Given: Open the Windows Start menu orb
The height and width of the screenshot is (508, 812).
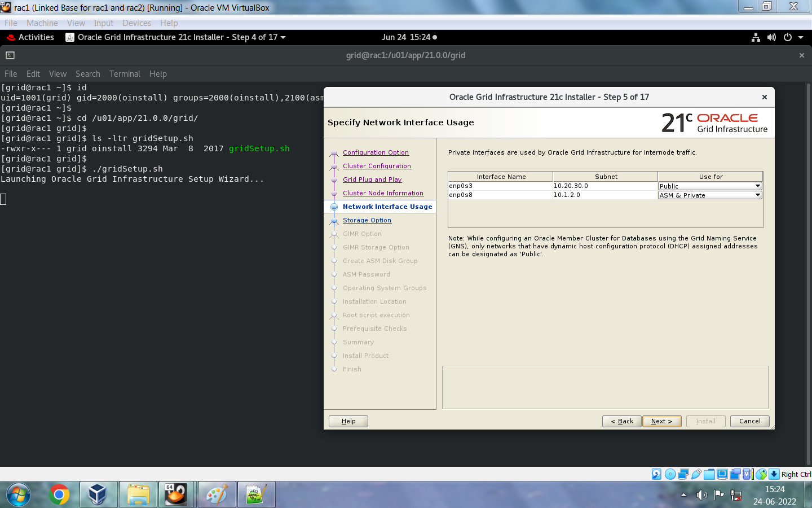Looking at the screenshot, I should coord(19,495).
